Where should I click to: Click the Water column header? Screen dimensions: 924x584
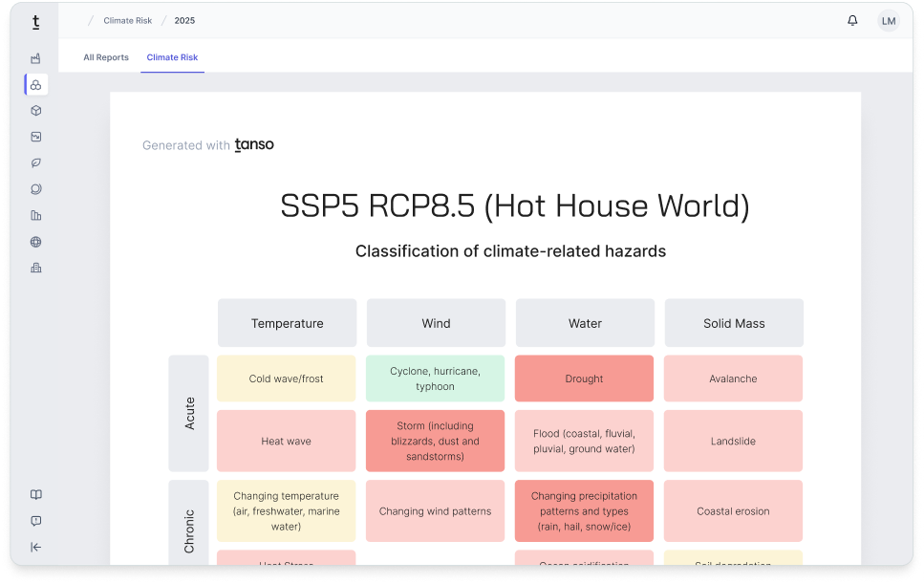pos(585,323)
